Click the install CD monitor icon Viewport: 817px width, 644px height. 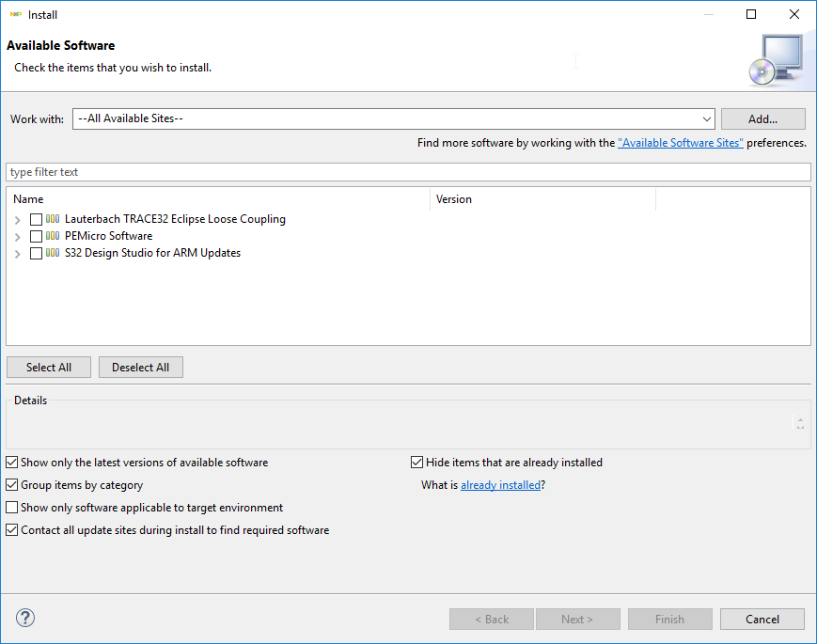click(x=776, y=59)
